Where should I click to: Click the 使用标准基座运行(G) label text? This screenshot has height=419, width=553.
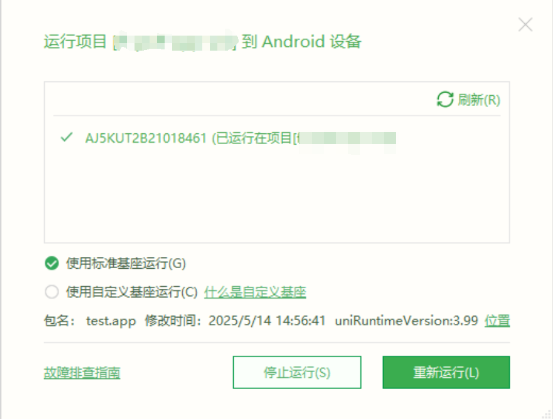click(126, 263)
